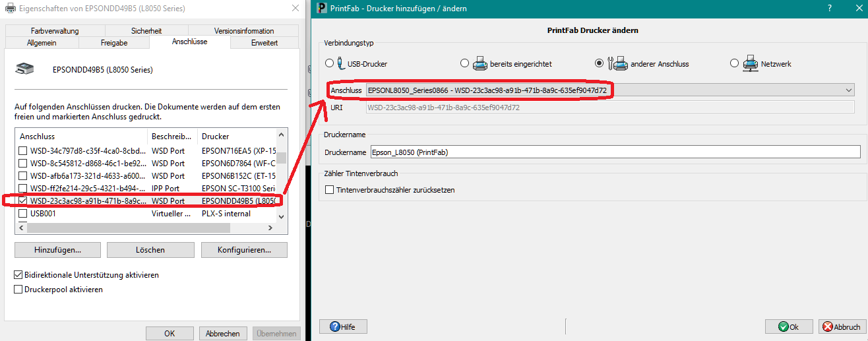
Task: Select the USB-Drucker connection type
Action: (330, 64)
